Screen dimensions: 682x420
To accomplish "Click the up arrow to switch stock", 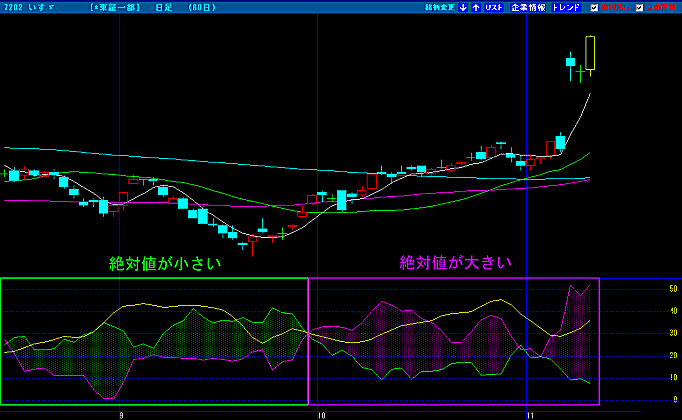I will click(476, 7).
